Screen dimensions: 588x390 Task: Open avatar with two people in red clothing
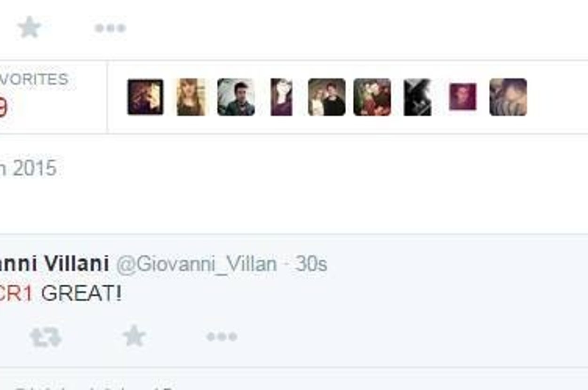pos(372,97)
